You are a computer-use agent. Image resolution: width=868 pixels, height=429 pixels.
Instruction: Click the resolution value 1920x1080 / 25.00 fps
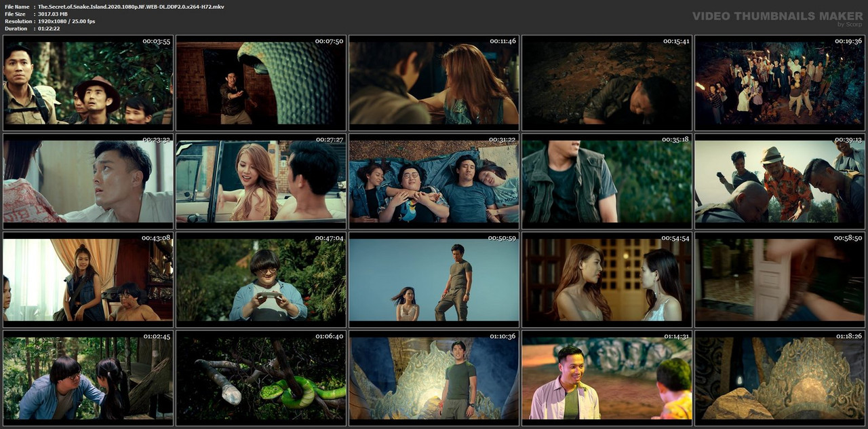point(66,21)
